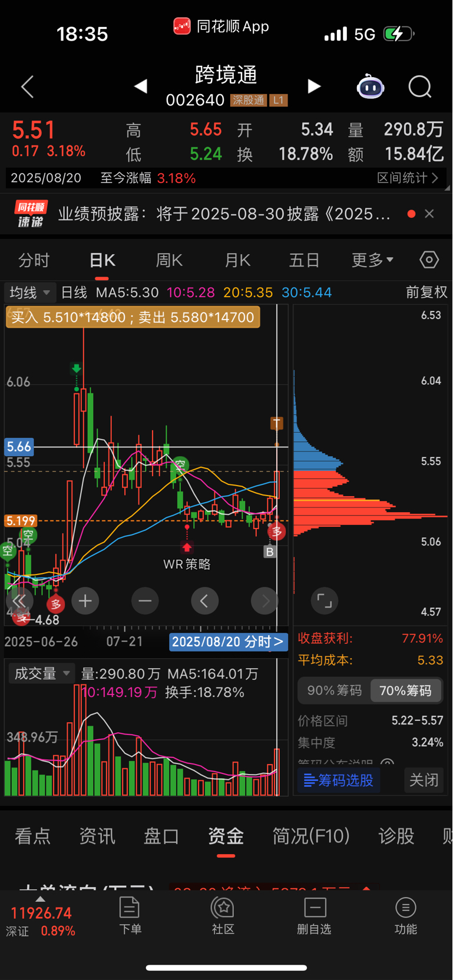
Task: Expand the 更多 period dropdown
Action: 372,260
